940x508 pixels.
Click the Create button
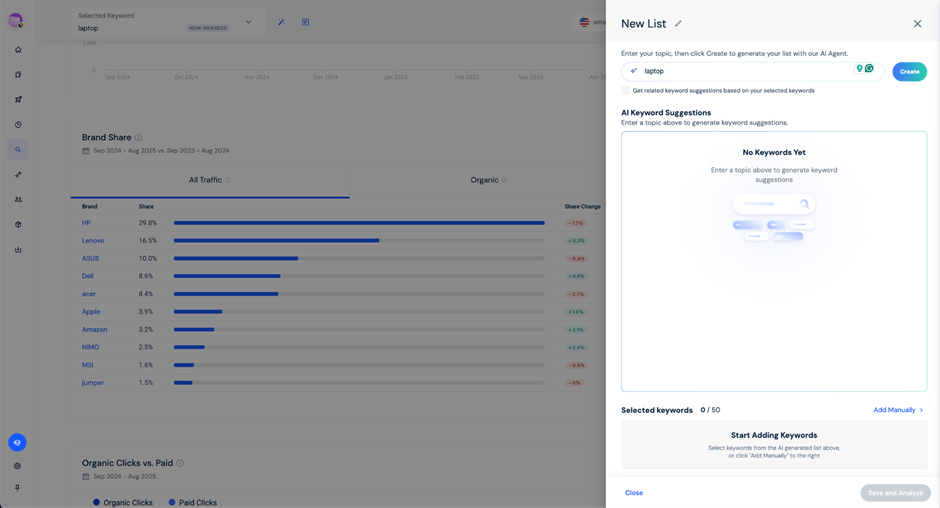pos(909,71)
